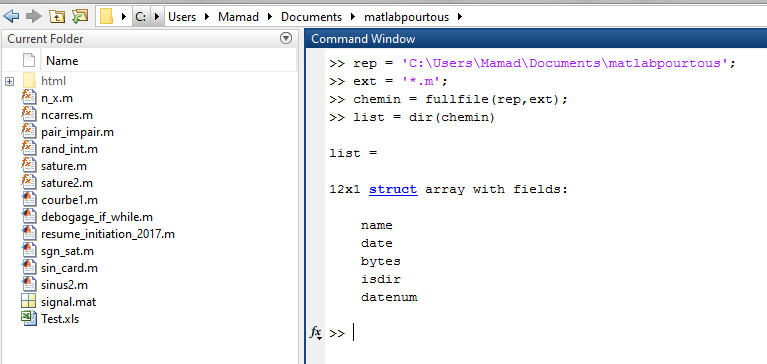This screenshot has width=767, height=364.
Task: Select the debogage_if_while.m script icon
Action: [29, 216]
